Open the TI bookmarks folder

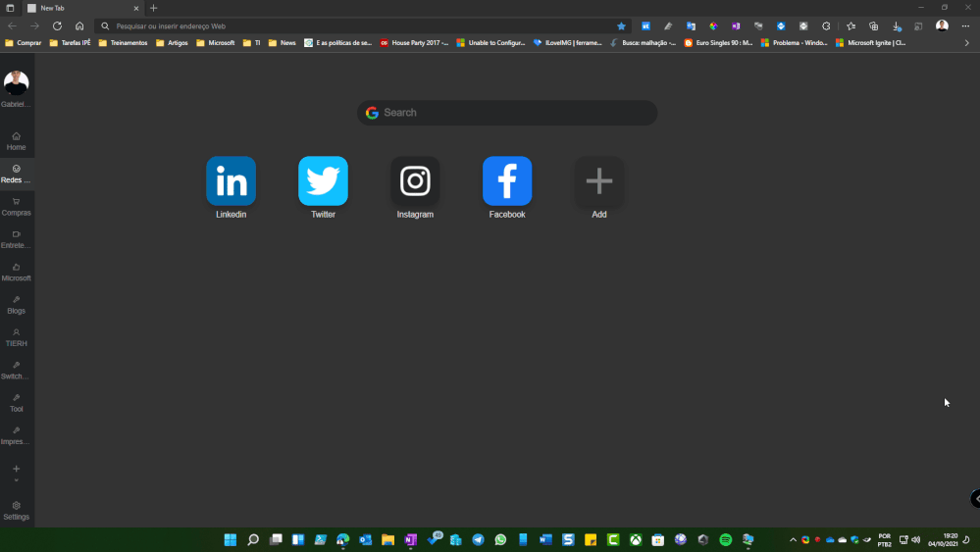(252, 43)
